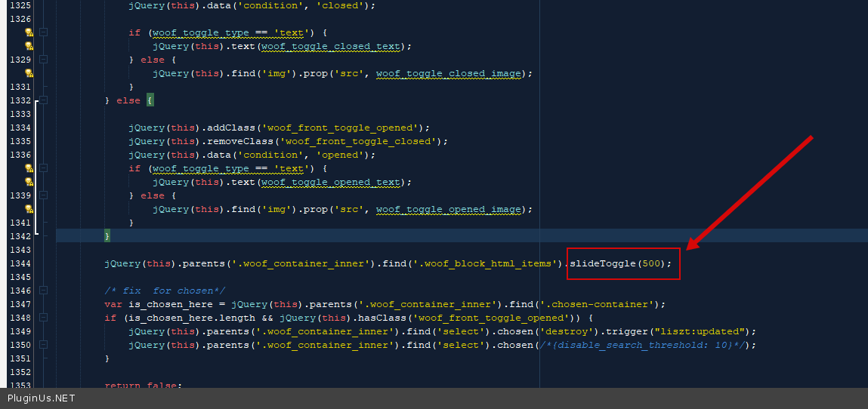The image size is (868, 409).
Task: Open lightbulb hint on line after 1336
Action: click(x=29, y=168)
